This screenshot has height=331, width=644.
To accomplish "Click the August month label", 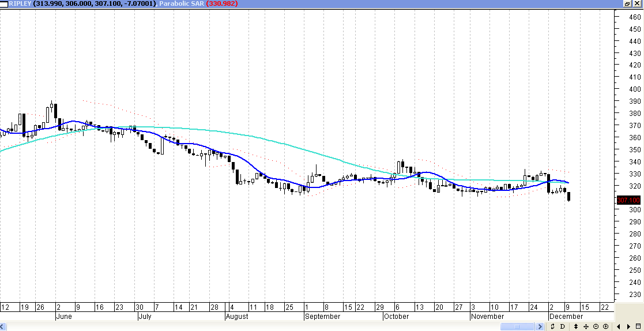I will pyautogui.click(x=237, y=317).
